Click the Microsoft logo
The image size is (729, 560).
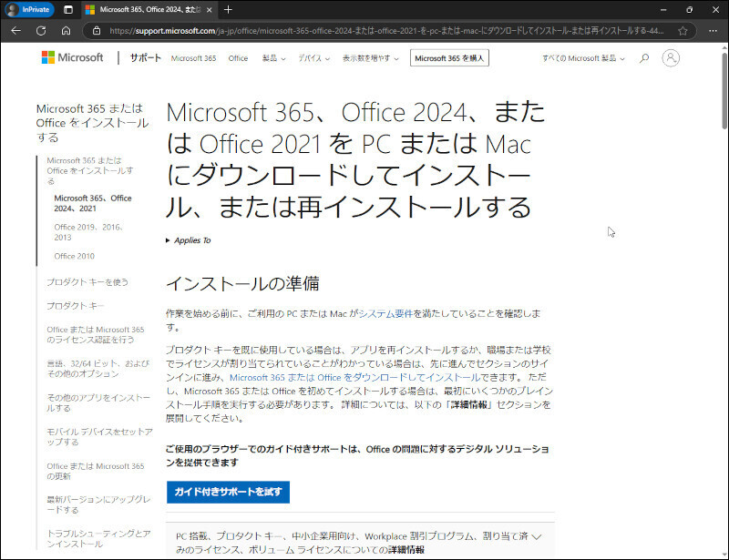click(73, 57)
